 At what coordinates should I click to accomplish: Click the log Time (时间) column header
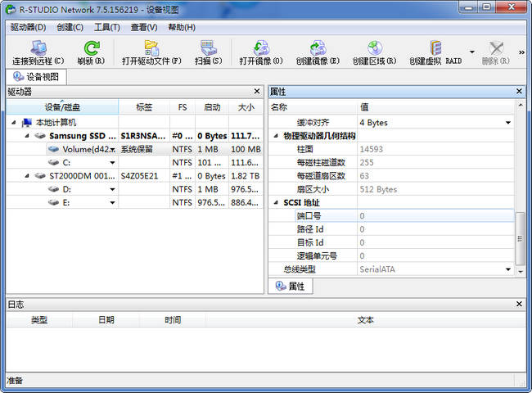173,319
